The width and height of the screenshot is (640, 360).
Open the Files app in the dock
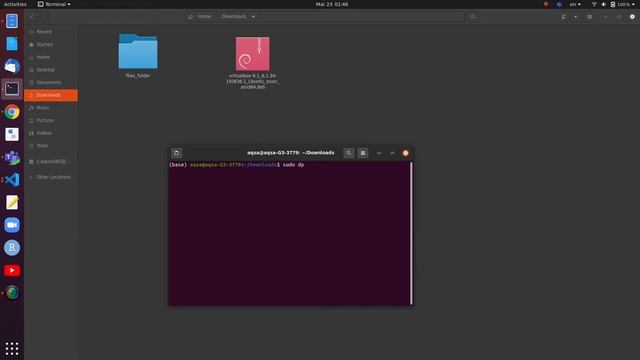point(12,21)
